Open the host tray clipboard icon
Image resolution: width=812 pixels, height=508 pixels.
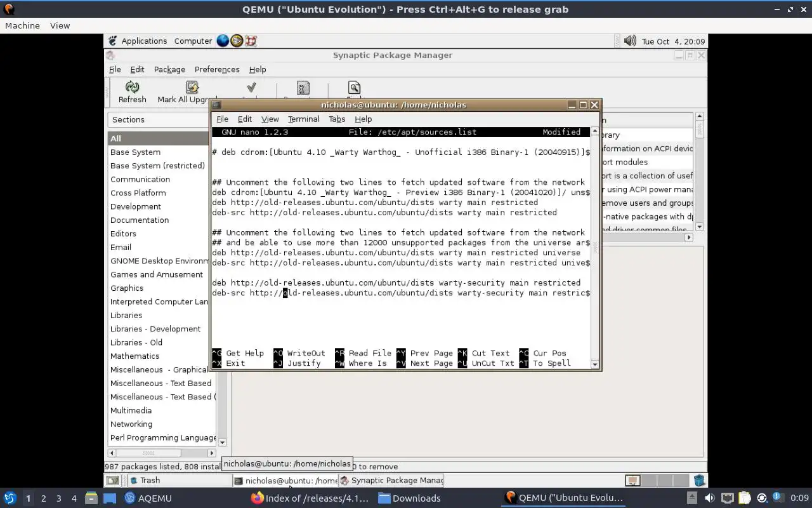(744, 498)
